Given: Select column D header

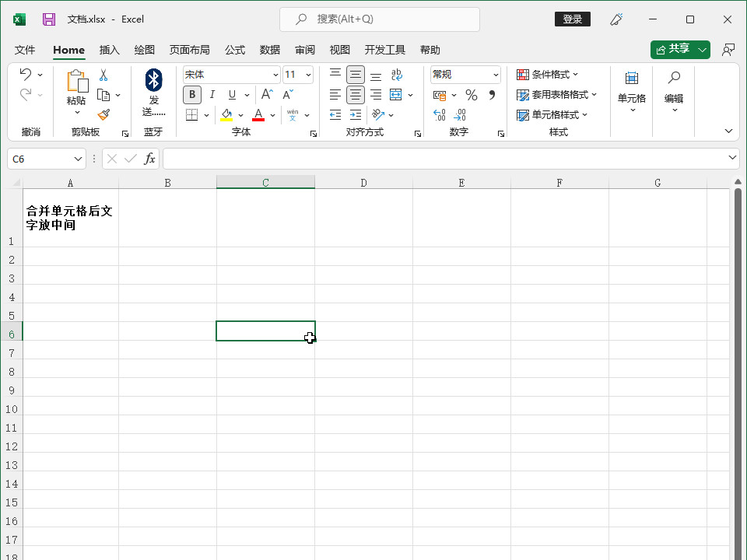Looking at the screenshot, I should pyautogui.click(x=363, y=182).
